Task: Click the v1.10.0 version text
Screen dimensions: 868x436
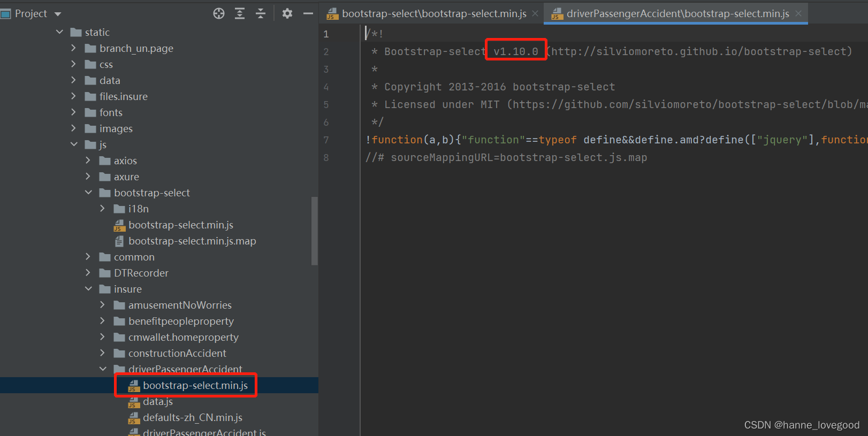Action: (516, 51)
